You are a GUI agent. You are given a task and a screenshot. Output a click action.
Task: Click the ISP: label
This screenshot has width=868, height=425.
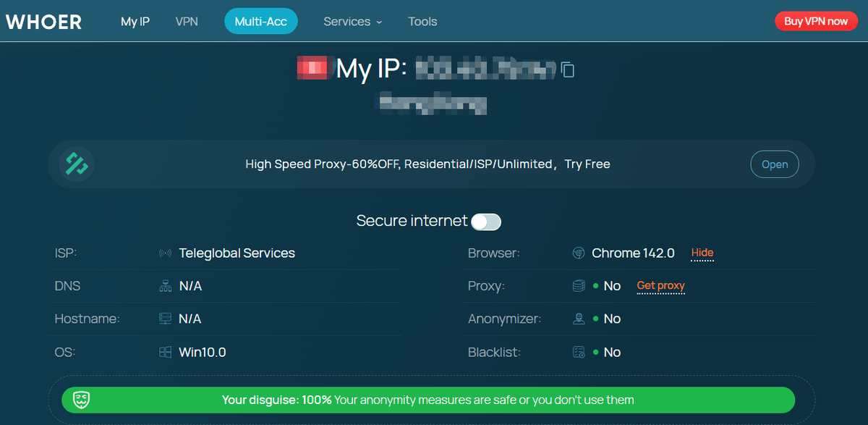[66, 253]
